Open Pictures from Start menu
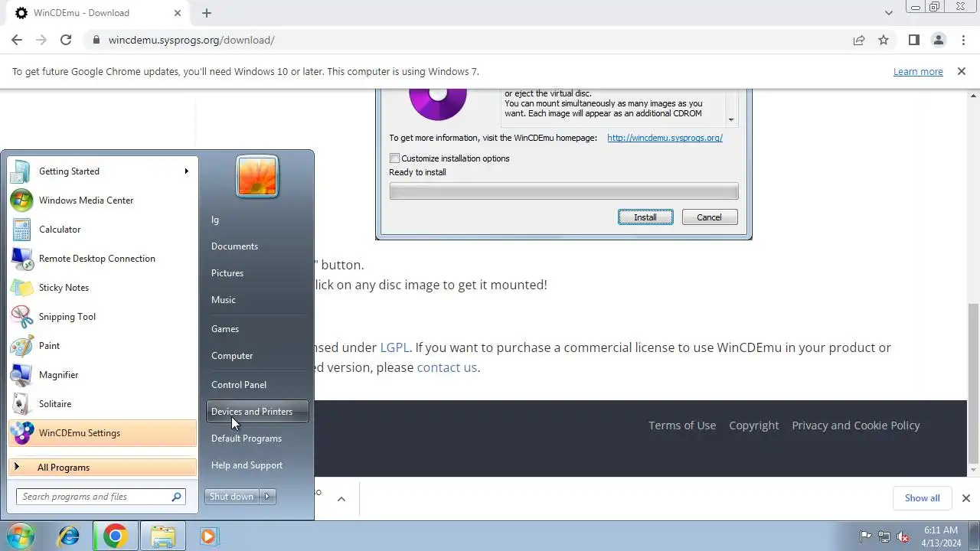The width and height of the screenshot is (980, 551). pos(227,273)
